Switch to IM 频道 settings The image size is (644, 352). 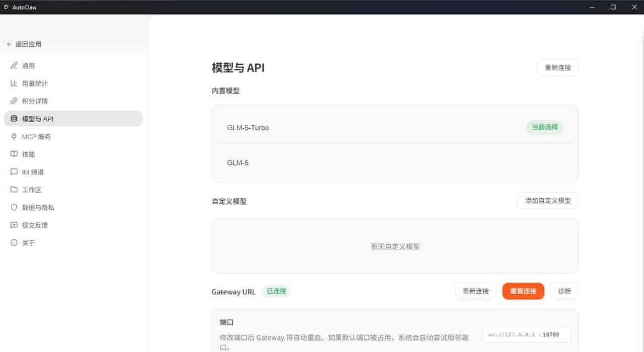(x=73, y=172)
